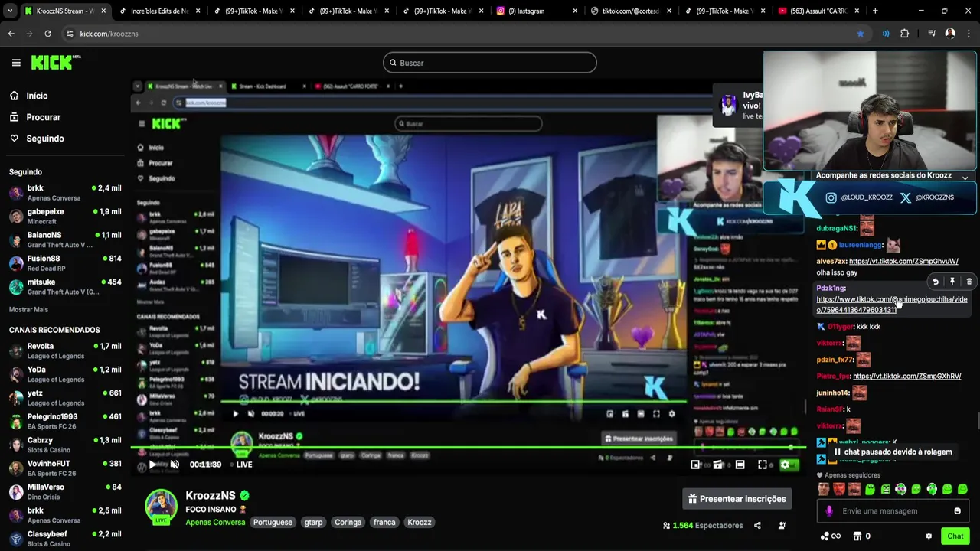Open Fusion88 channel in following list
Screen dimensions: 980x551
click(65, 263)
